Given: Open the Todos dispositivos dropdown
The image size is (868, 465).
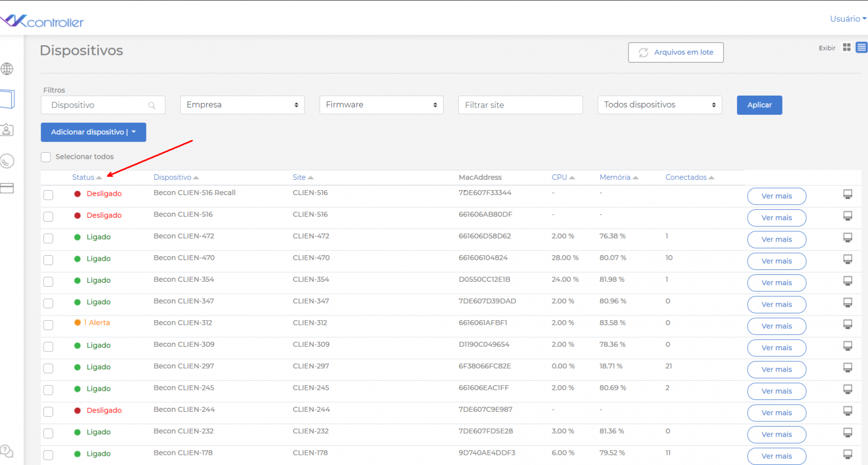Looking at the screenshot, I should click(x=660, y=105).
